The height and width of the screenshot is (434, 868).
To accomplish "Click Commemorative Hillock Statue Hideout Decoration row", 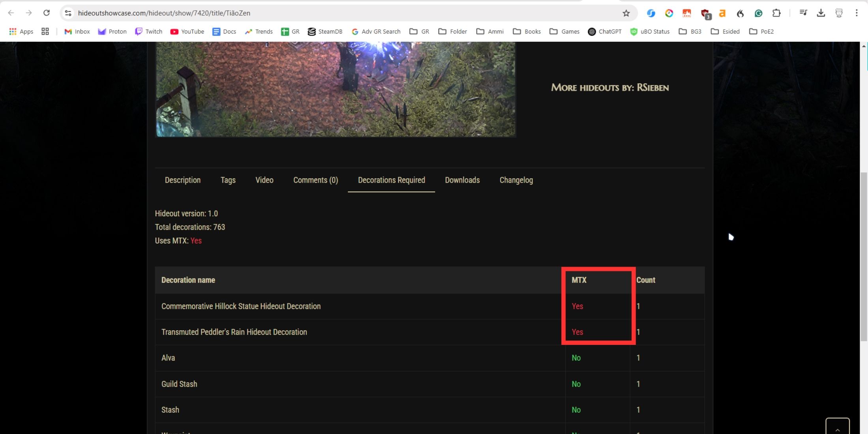I will (x=430, y=306).
